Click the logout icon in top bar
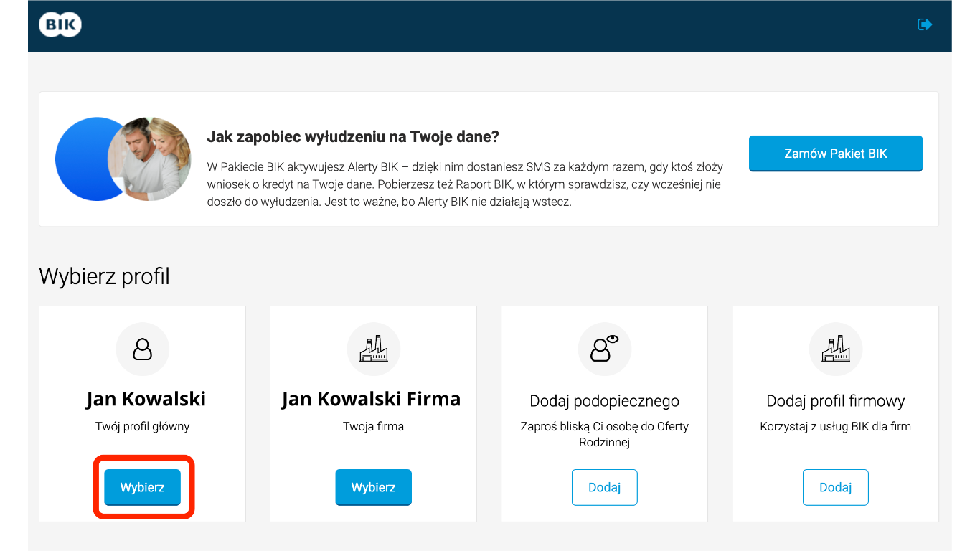The width and height of the screenshot is (980, 551). pyautogui.click(x=925, y=24)
